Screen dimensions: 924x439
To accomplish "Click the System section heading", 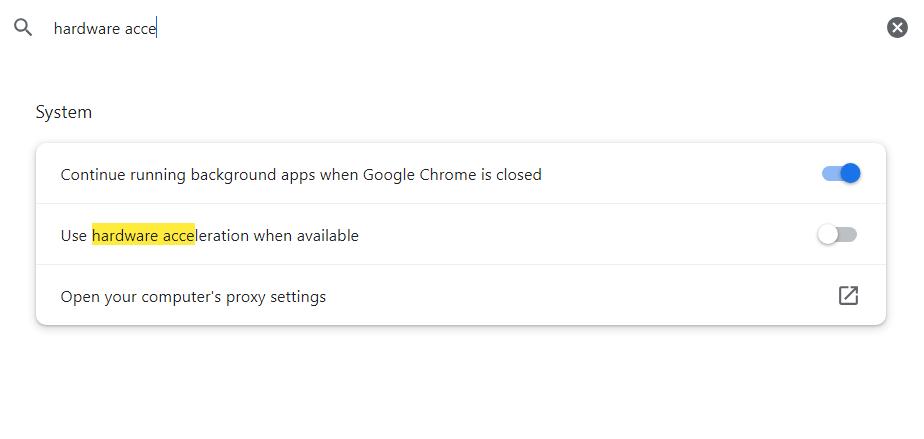I will point(64,112).
